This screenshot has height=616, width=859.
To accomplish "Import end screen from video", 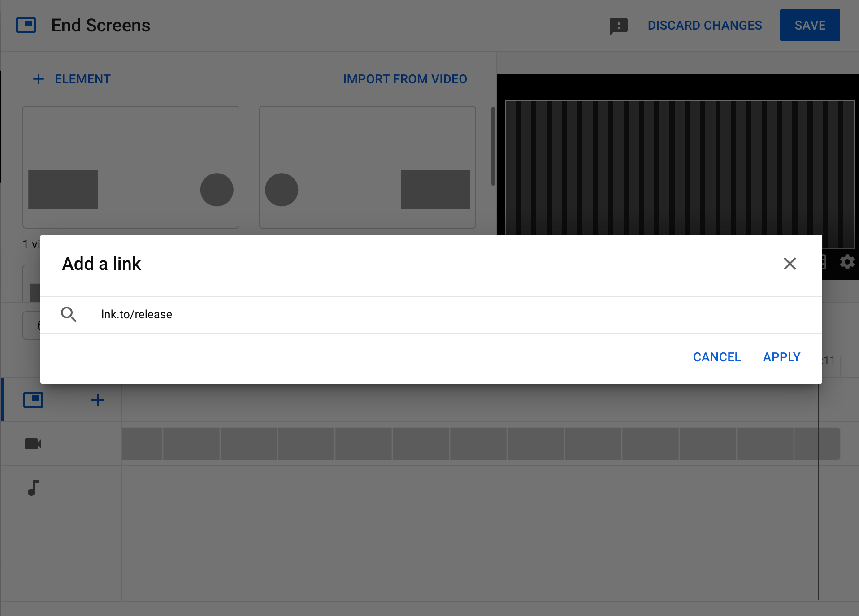I will (x=405, y=79).
